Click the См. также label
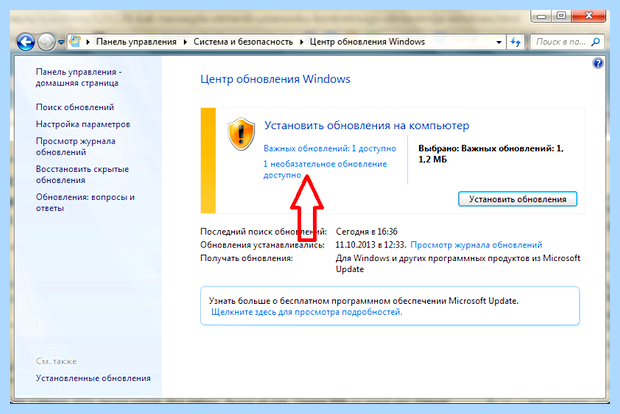Screen dimensions: 620x414 click(56, 361)
